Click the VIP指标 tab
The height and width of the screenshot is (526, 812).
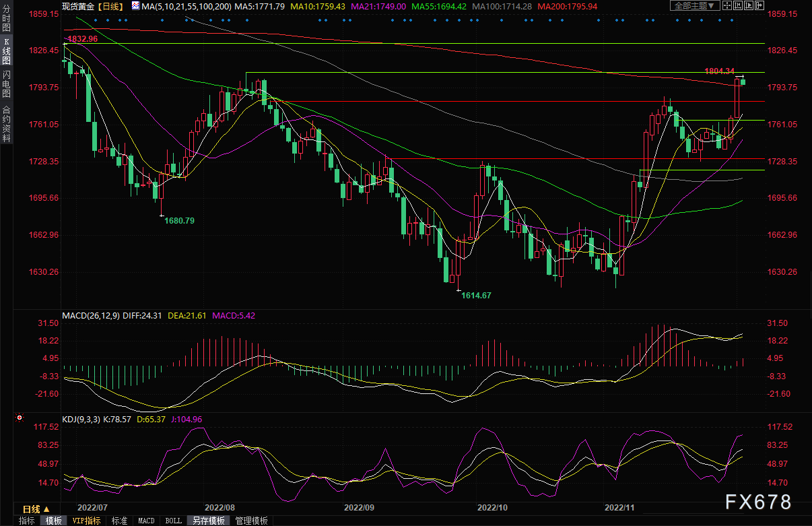[86, 521]
